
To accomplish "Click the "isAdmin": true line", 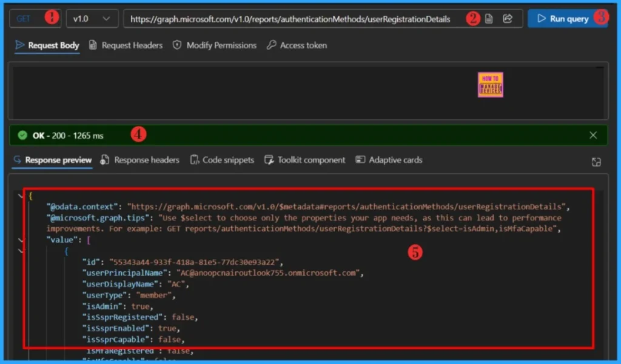I will (118, 306).
